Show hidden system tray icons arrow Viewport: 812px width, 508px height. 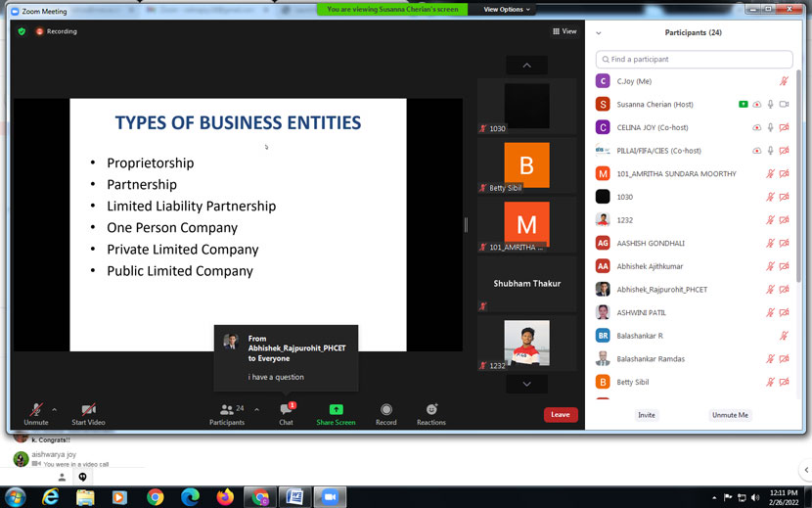(x=714, y=497)
